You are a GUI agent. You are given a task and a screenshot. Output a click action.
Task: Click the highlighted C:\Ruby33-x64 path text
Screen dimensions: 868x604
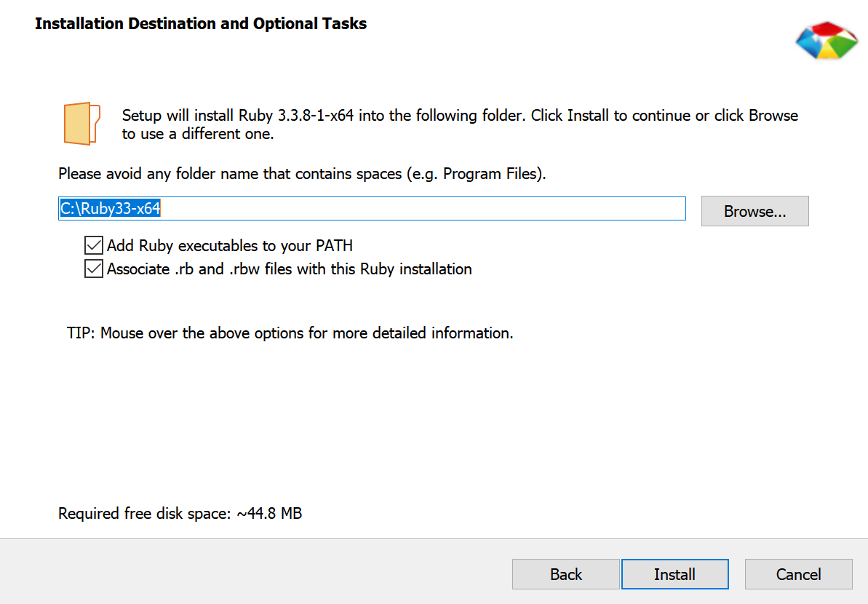pyautogui.click(x=110, y=209)
